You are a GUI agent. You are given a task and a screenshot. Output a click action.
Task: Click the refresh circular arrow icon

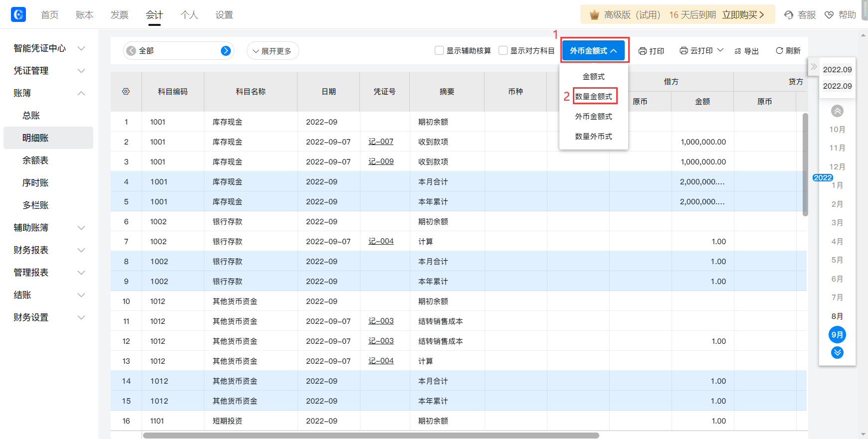pos(779,50)
